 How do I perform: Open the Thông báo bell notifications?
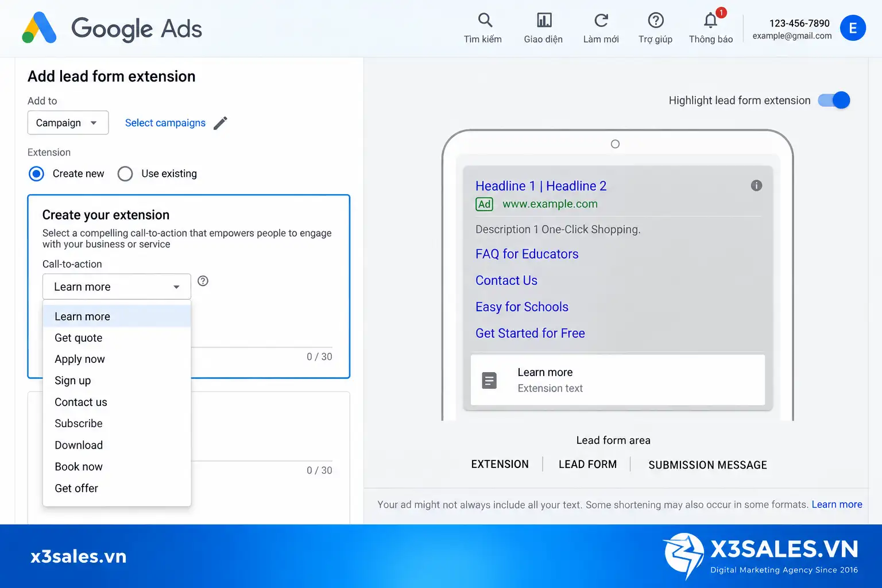pyautogui.click(x=711, y=20)
